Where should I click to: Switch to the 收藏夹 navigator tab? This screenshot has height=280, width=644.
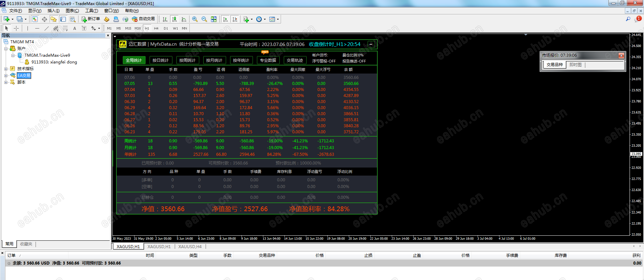tap(26, 244)
